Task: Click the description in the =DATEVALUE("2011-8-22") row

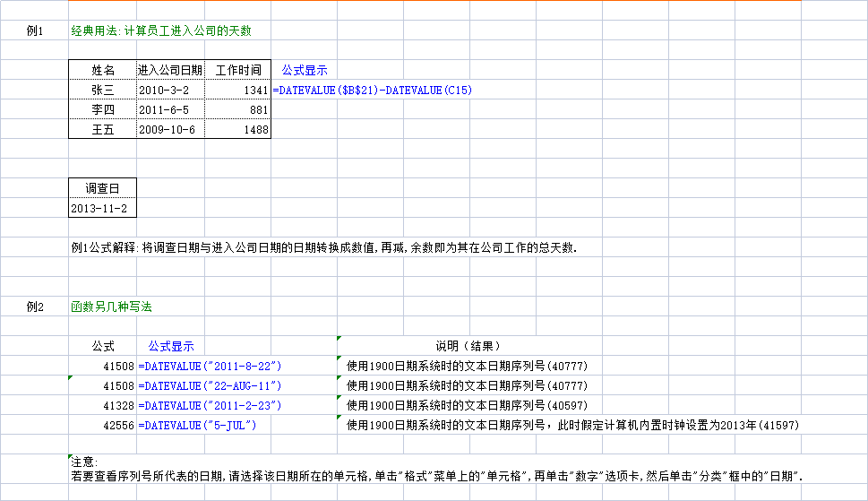Action: 467,366
